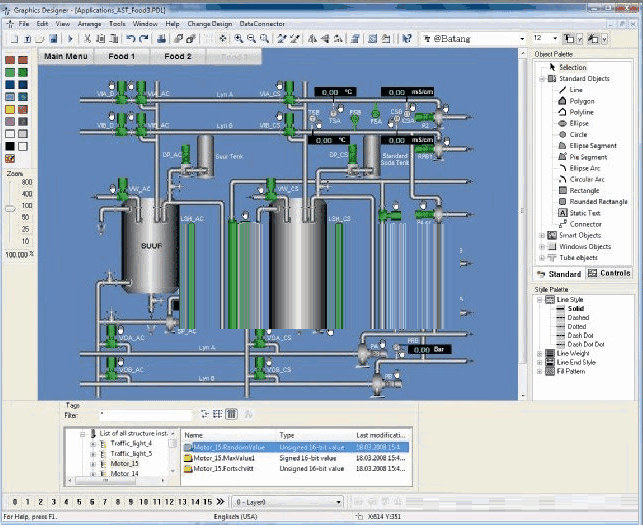Pick the Pie Segment object
The image size is (643, 528).
coord(587,157)
